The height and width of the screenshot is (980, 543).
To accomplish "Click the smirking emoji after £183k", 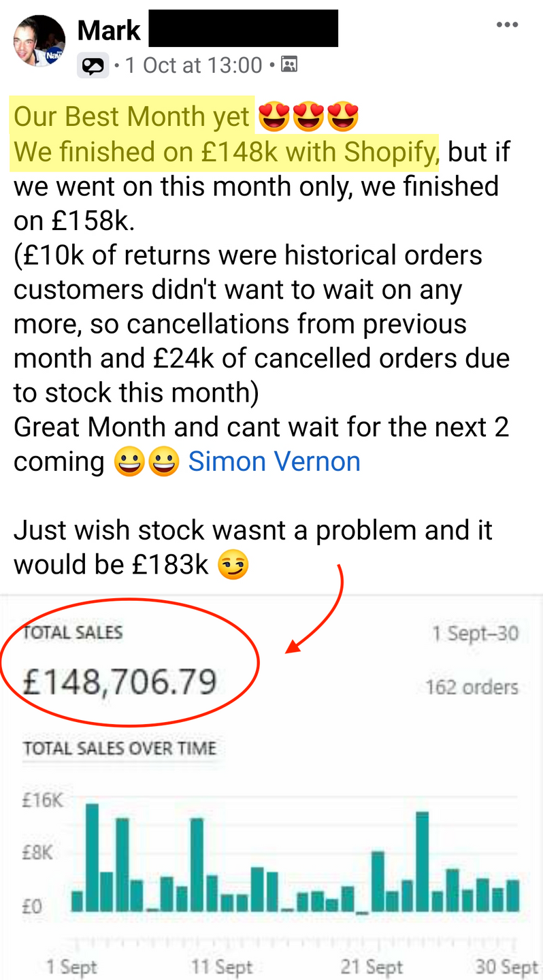I will point(233,565).
